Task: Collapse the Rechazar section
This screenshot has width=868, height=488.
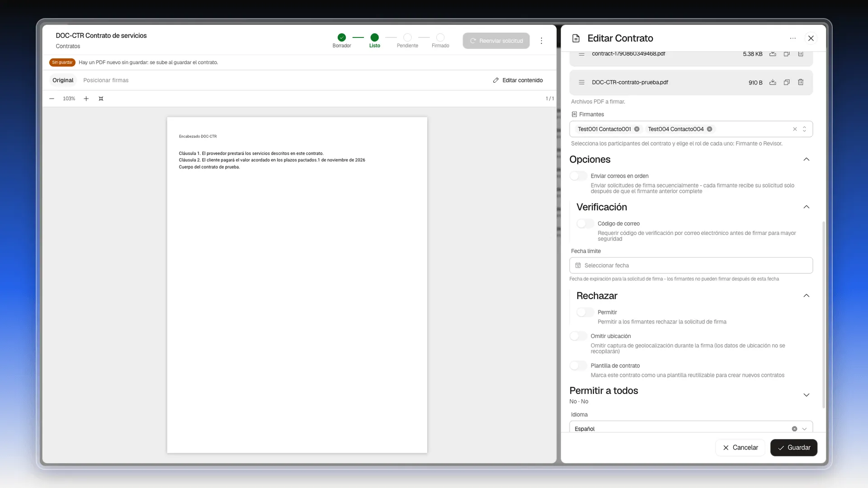Action: click(806, 296)
